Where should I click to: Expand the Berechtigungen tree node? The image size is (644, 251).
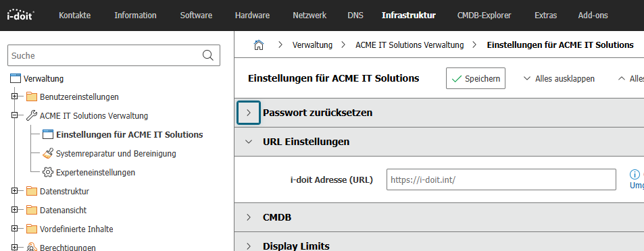[15, 248]
